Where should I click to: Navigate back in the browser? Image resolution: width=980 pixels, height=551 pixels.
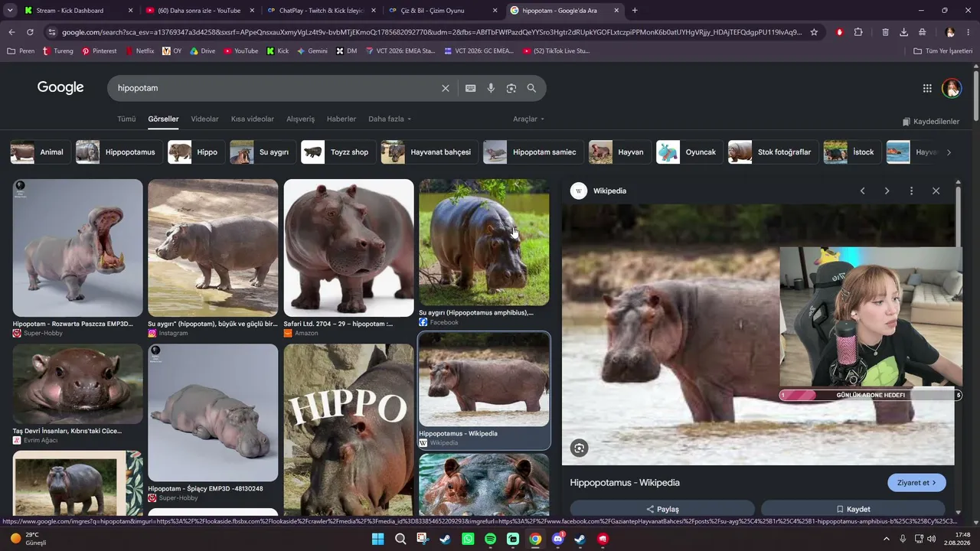click(x=11, y=32)
